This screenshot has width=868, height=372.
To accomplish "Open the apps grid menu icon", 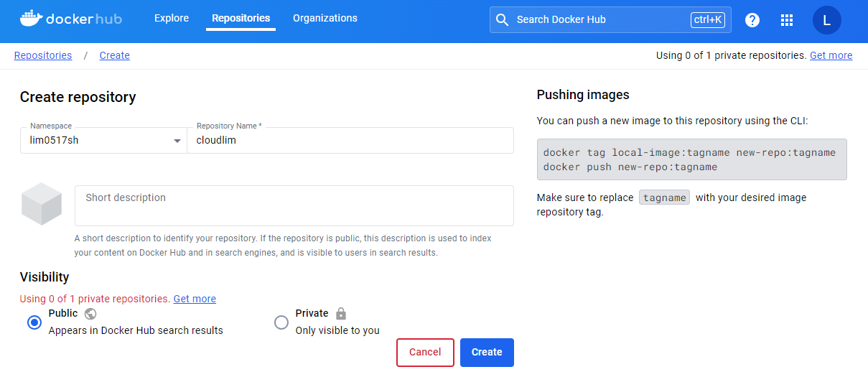I will (x=787, y=20).
